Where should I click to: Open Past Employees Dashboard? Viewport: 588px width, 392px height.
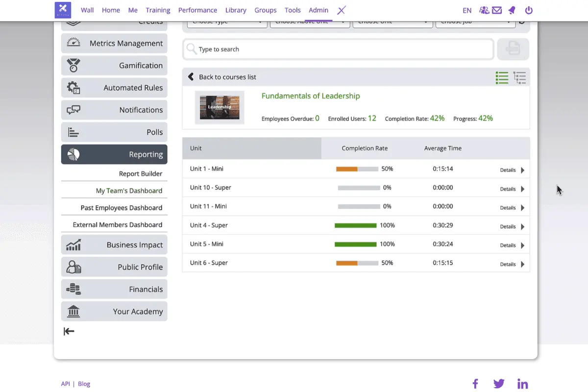tap(122, 208)
